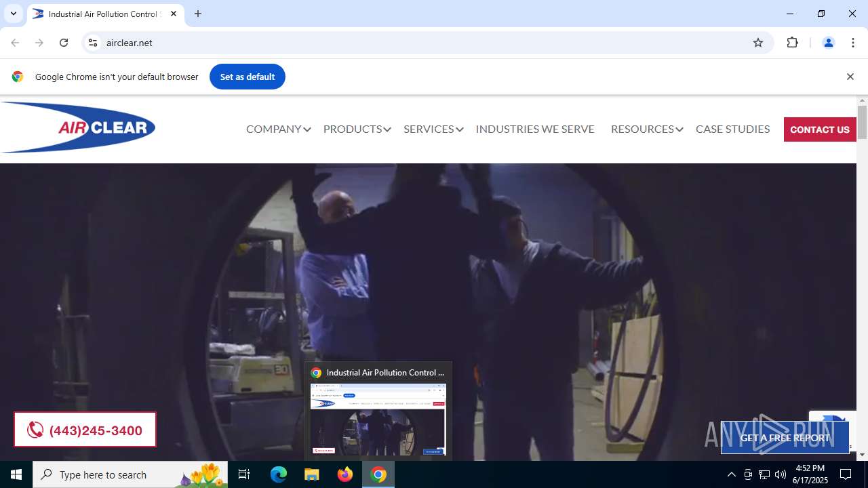Open a new browser tab
Image resolution: width=868 pixels, height=488 pixels.
198,14
